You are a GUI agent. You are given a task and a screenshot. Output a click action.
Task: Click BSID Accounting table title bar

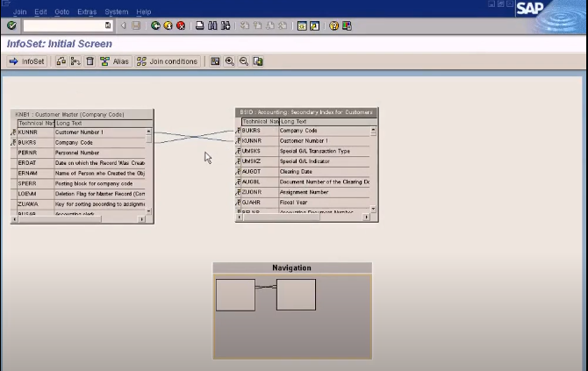306,112
